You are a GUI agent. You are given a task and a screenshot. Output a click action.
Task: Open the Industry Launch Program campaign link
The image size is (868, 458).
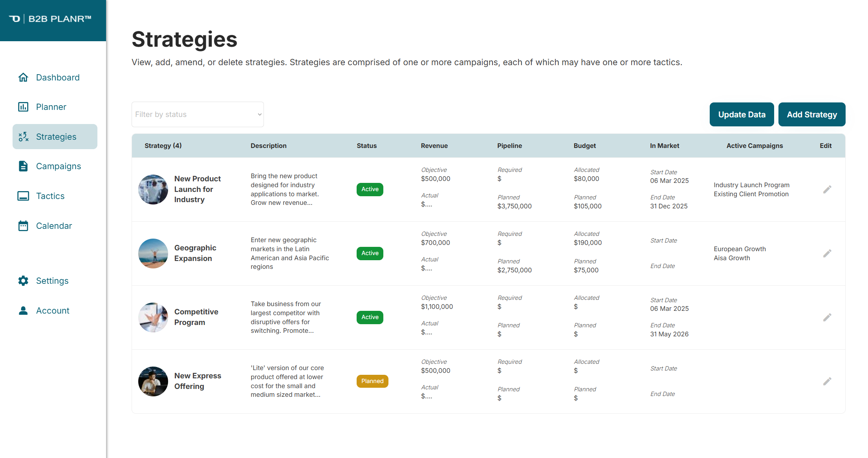(x=751, y=185)
